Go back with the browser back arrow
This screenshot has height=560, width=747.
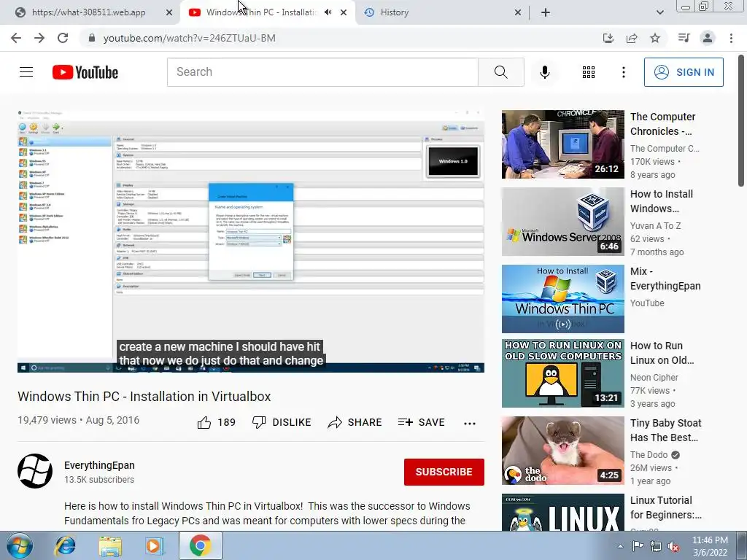tap(16, 38)
